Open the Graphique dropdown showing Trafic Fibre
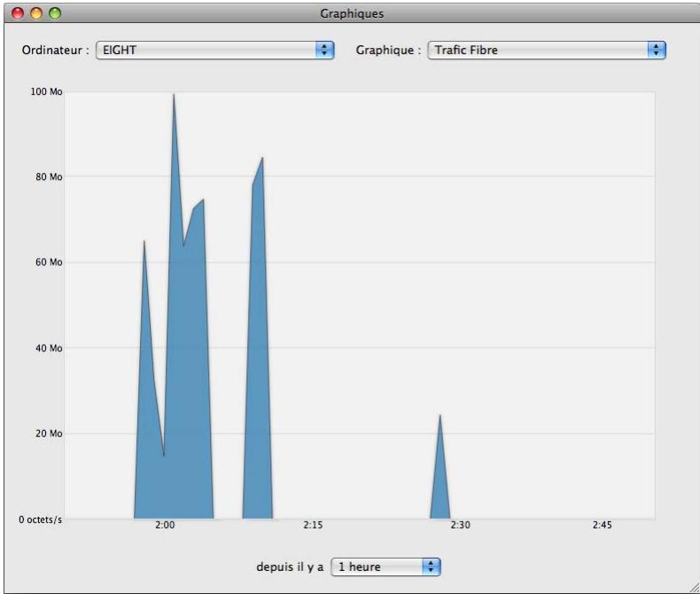The width and height of the screenshot is (700, 594). 547,50
